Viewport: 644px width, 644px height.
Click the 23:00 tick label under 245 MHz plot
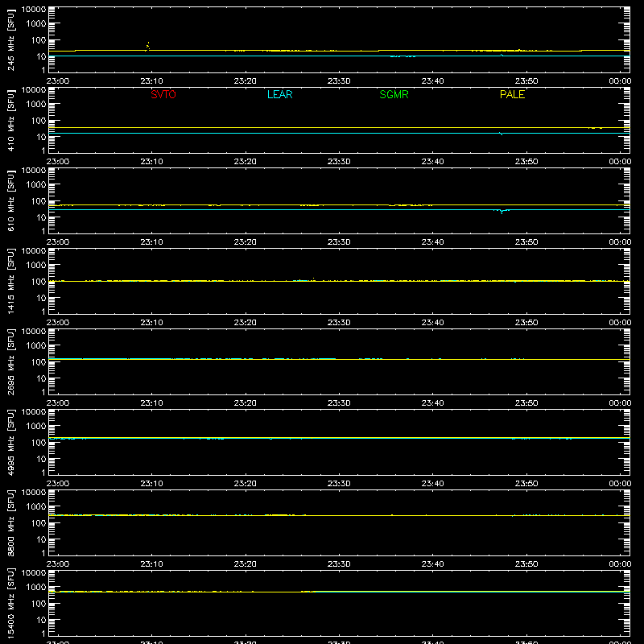click(58, 81)
